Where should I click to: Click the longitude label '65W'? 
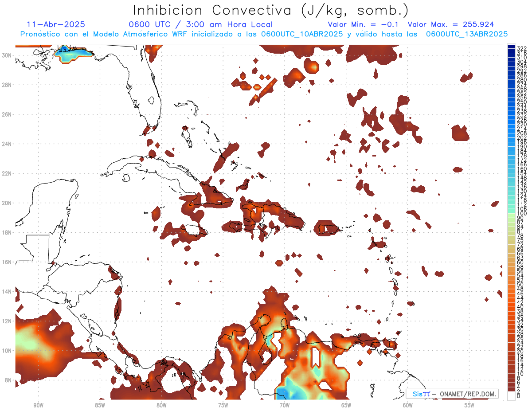(346, 405)
